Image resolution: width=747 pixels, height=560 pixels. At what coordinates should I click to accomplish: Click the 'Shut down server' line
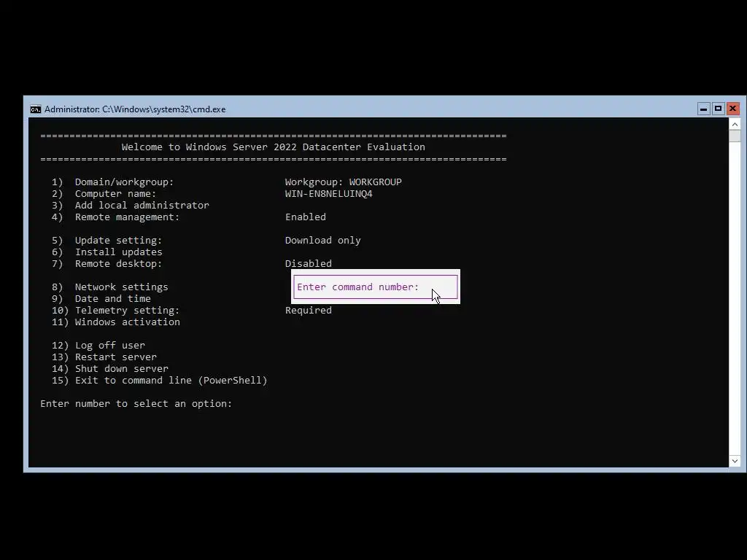(121, 368)
